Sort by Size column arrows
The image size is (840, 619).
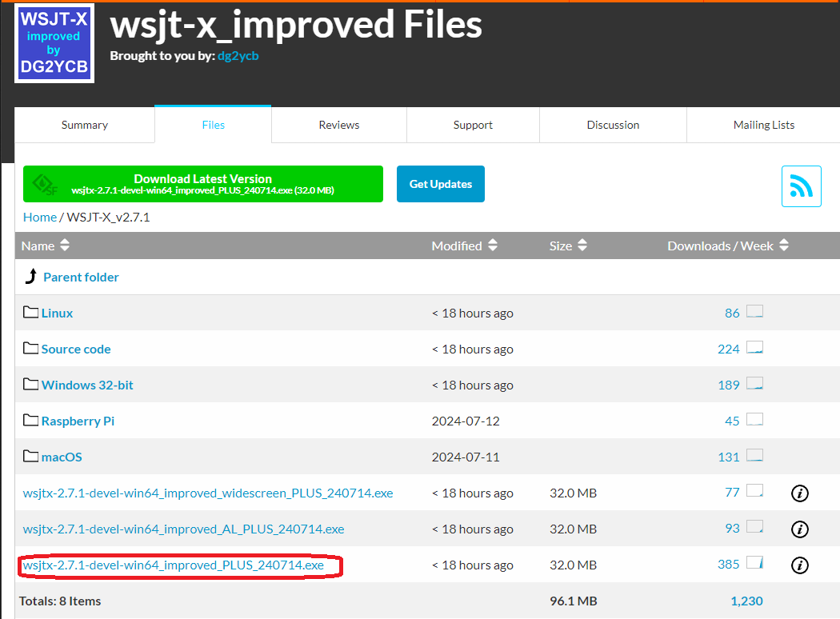(582, 246)
